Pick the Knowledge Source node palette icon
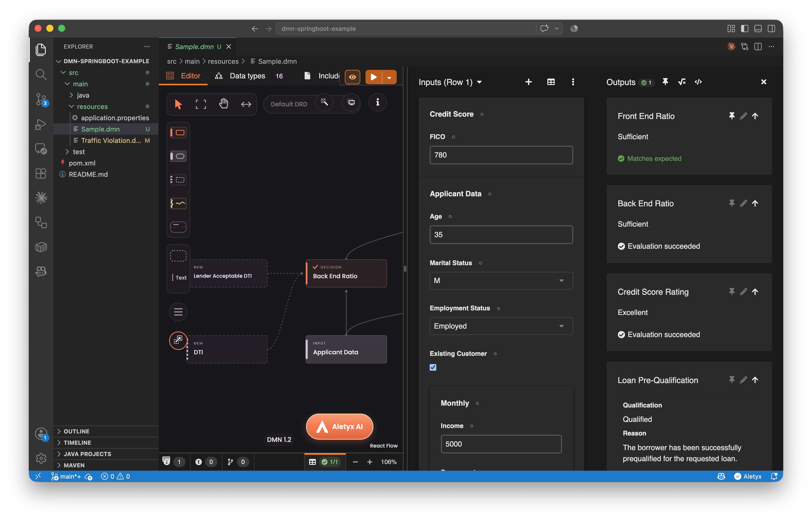The width and height of the screenshot is (812, 520). [x=178, y=203]
